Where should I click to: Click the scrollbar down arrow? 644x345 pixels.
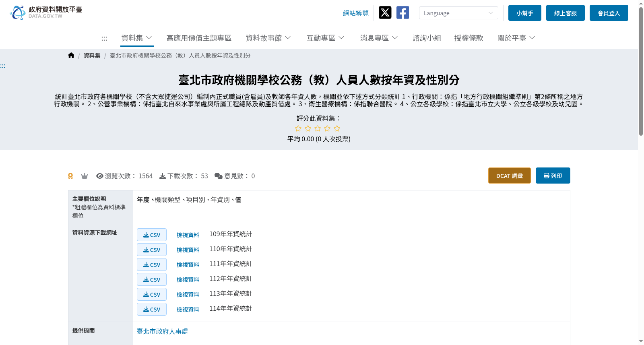coord(641,341)
